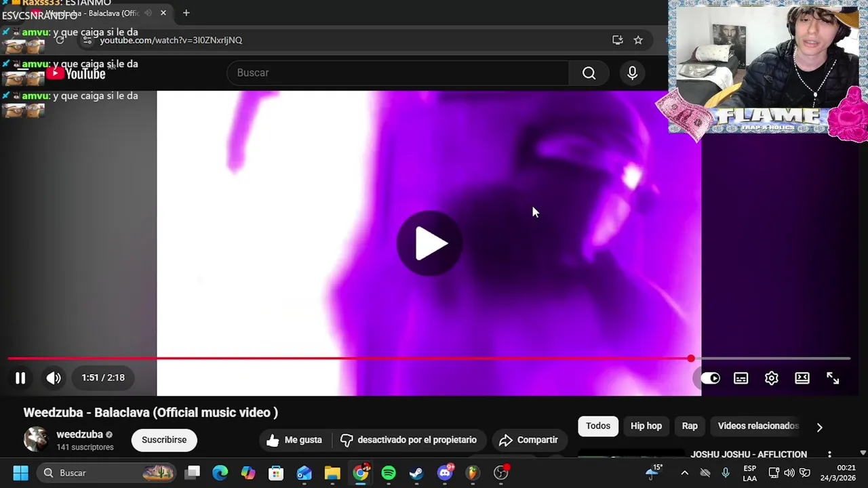This screenshot has height=488, width=868.
Task: Open clock and calendar showing 00:21
Action: [x=838, y=473]
